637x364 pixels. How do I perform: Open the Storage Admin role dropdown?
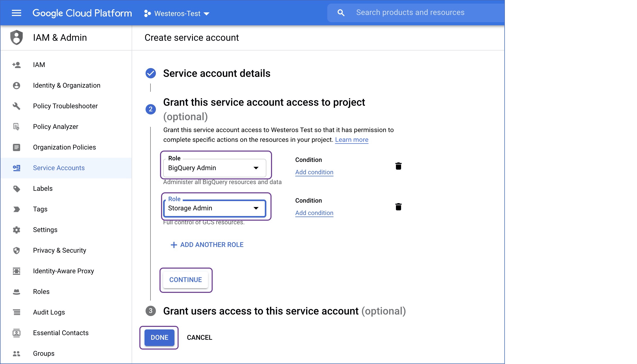pyautogui.click(x=256, y=208)
